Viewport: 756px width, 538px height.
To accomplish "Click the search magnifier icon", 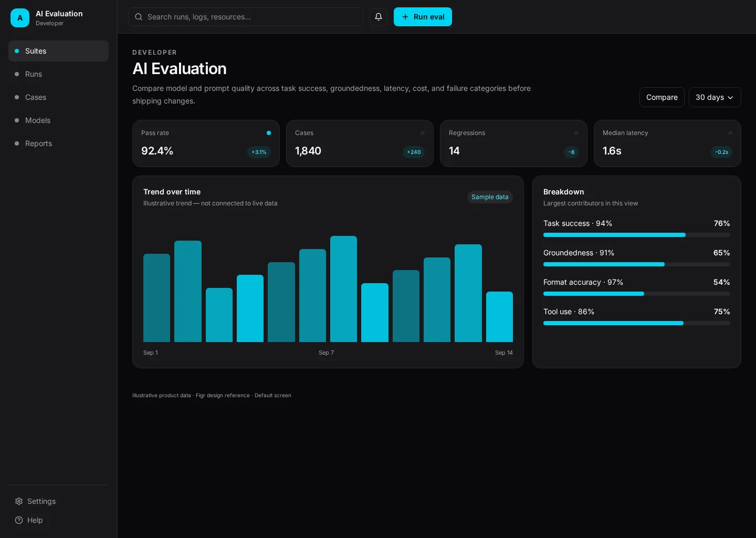I will pyautogui.click(x=139, y=17).
